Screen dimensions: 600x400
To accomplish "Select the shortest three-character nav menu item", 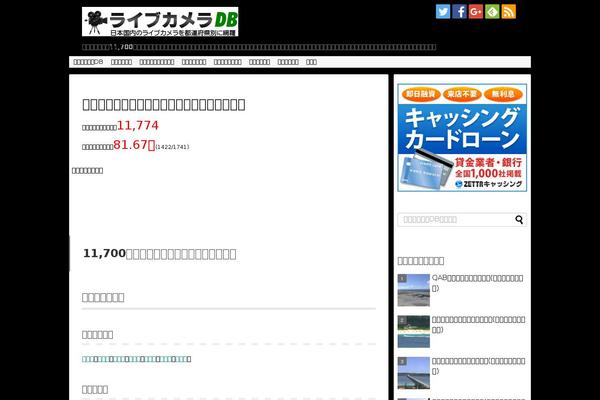I will coord(311,62).
